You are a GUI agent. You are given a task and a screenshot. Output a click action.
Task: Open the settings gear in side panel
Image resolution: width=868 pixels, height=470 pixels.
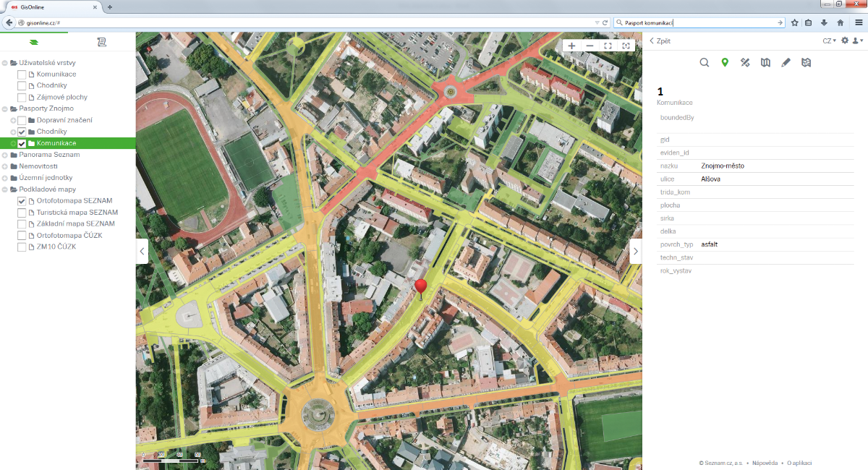(x=844, y=40)
